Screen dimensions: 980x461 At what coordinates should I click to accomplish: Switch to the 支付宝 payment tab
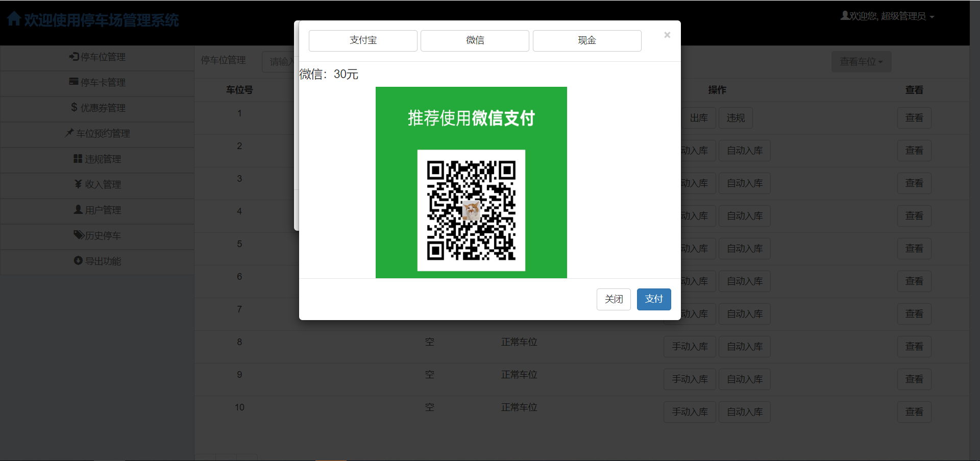(363, 40)
